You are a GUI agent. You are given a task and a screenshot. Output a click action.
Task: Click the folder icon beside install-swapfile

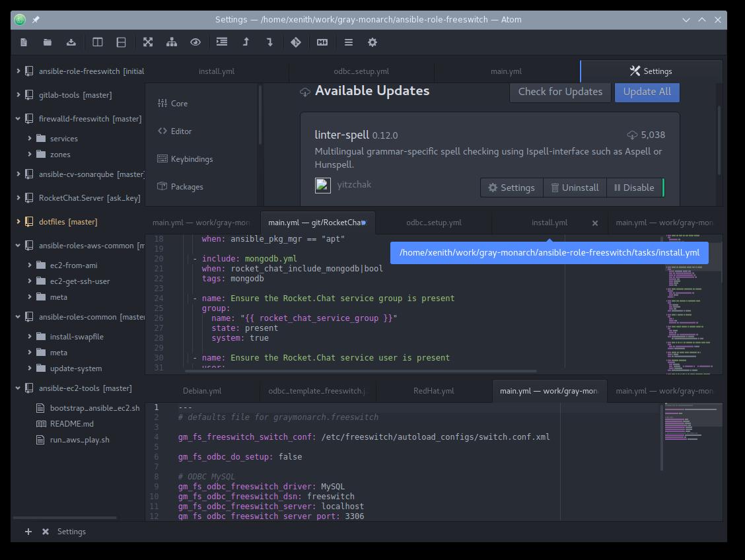pyautogui.click(x=42, y=336)
